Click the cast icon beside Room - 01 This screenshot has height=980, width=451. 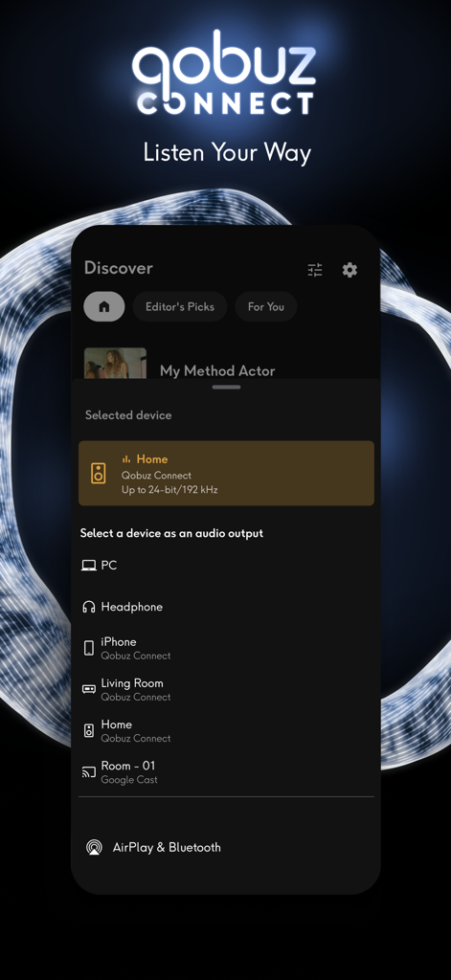coord(89,772)
